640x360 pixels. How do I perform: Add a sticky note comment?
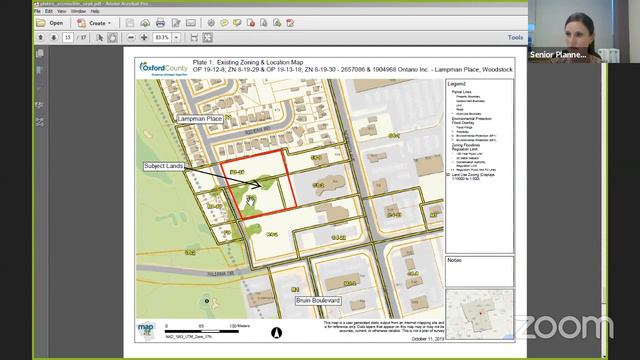tap(224, 23)
